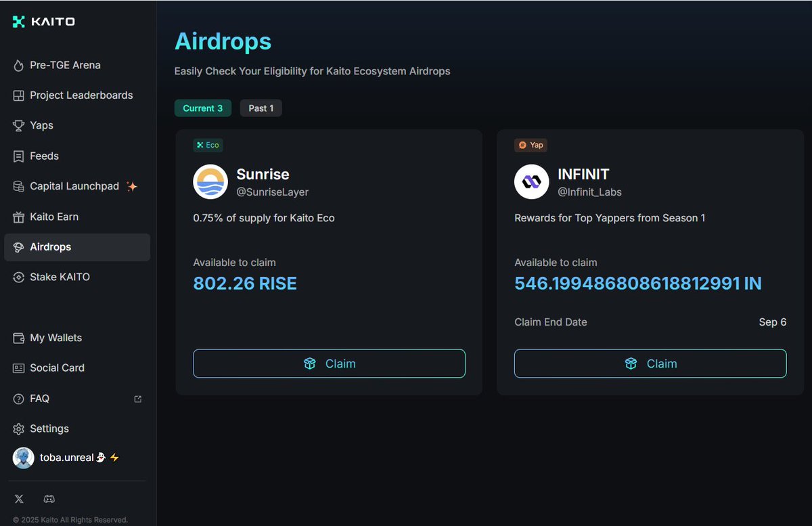Image resolution: width=812 pixels, height=526 pixels.
Task: Click the FAQ external link icon
Action: point(138,399)
